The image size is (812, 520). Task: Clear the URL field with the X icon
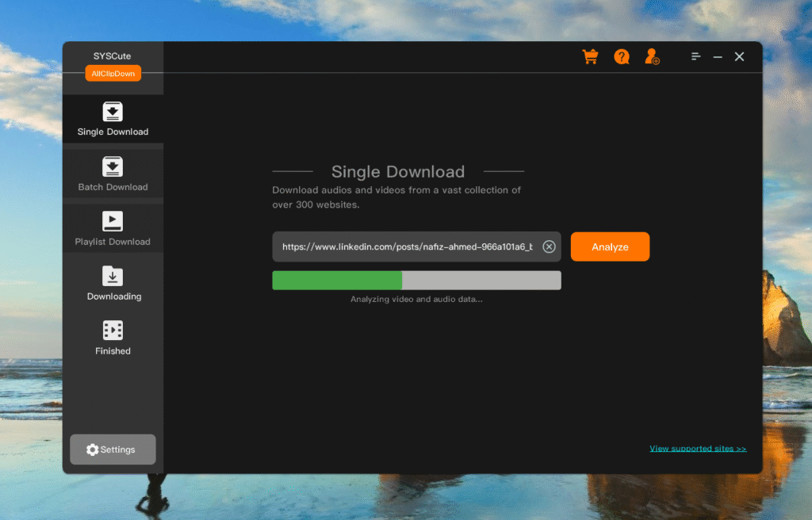(549, 247)
